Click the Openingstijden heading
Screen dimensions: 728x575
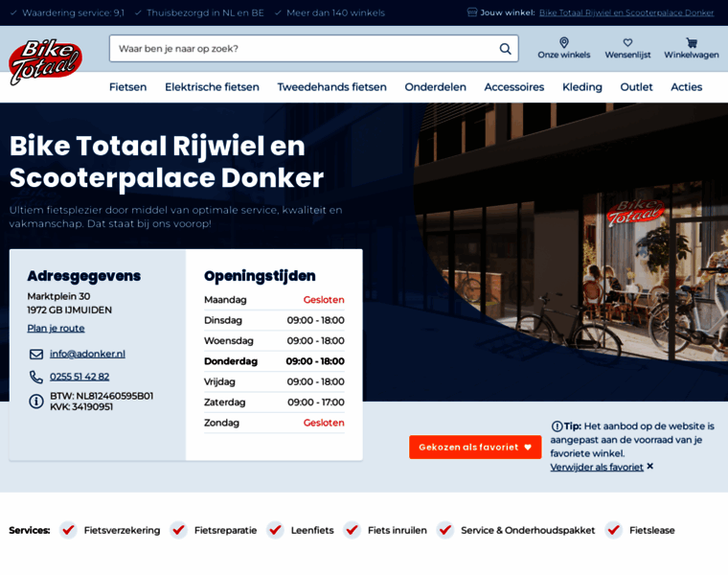click(260, 276)
